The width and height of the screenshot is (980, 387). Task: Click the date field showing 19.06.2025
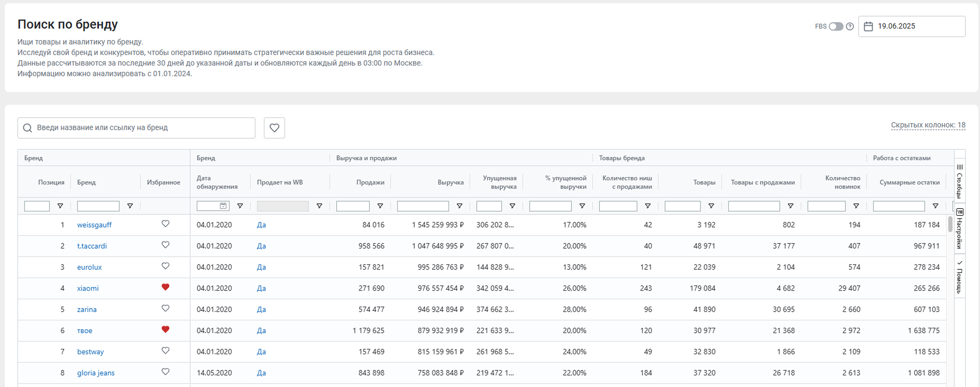click(x=912, y=26)
